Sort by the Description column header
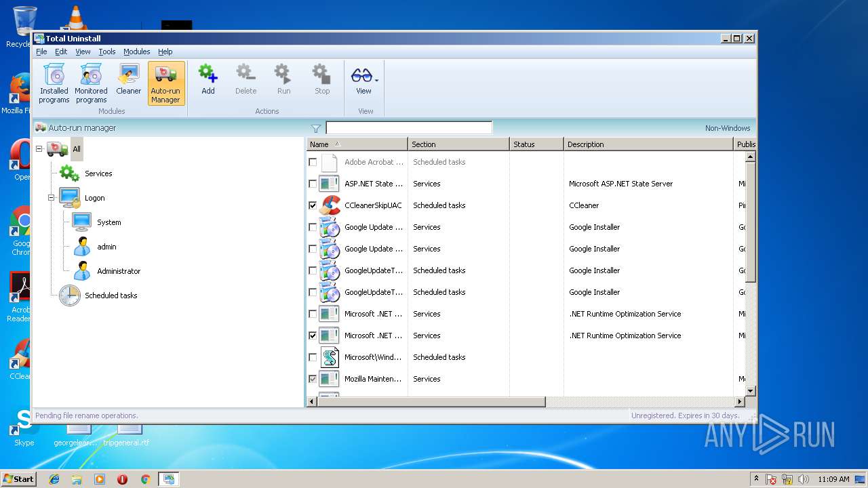This screenshot has width=868, height=488. [649, 144]
